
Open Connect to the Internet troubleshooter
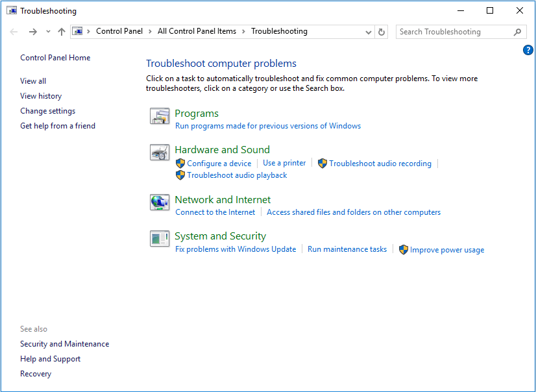(215, 212)
